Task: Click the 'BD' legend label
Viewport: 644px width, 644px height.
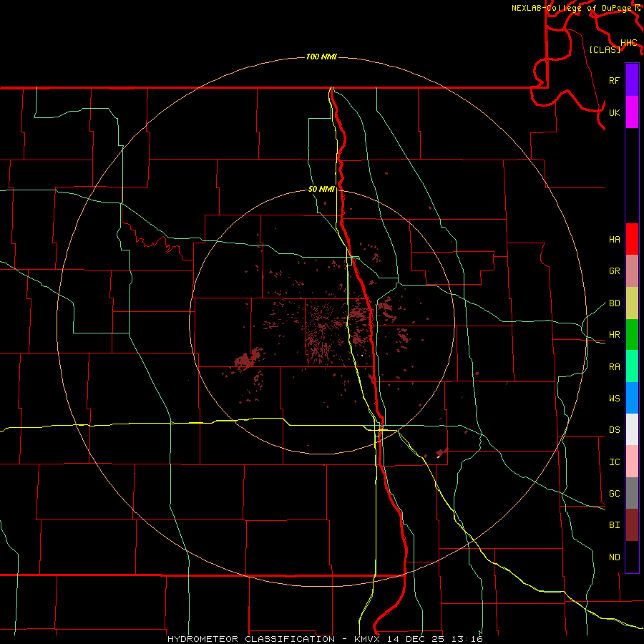Action: pyautogui.click(x=614, y=303)
